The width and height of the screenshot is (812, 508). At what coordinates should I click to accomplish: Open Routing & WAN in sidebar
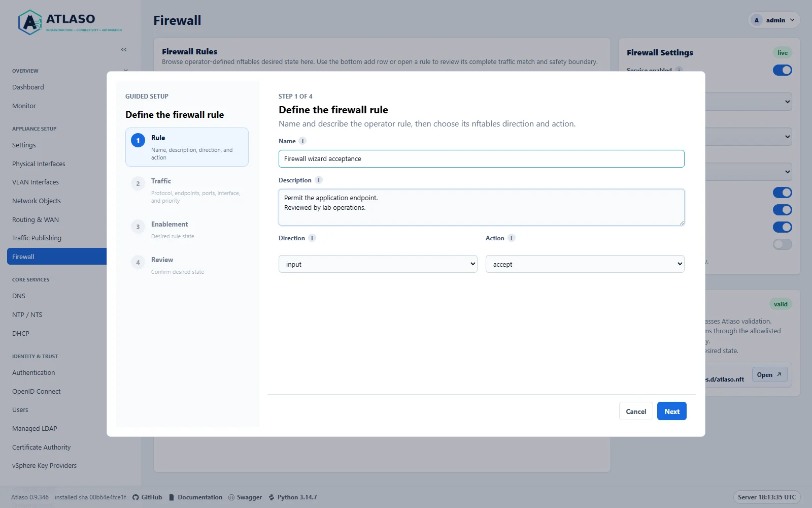pos(36,219)
